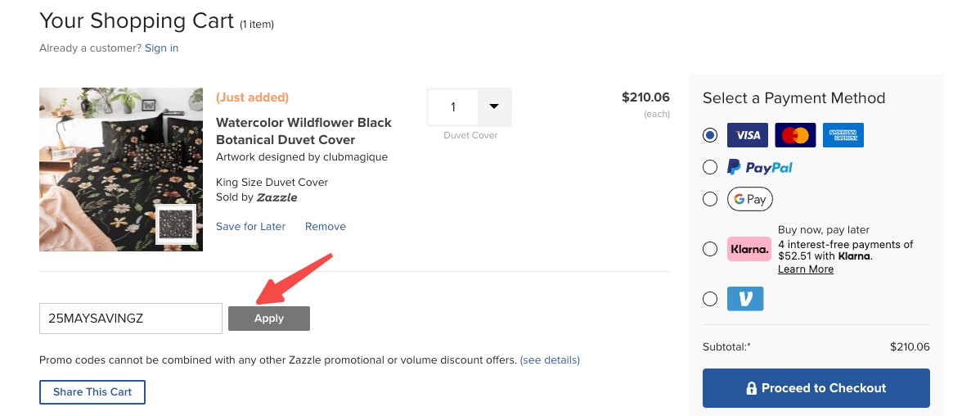Click the Google Pay icon
This screenshot has height=416, width=980.
(749, 199)
